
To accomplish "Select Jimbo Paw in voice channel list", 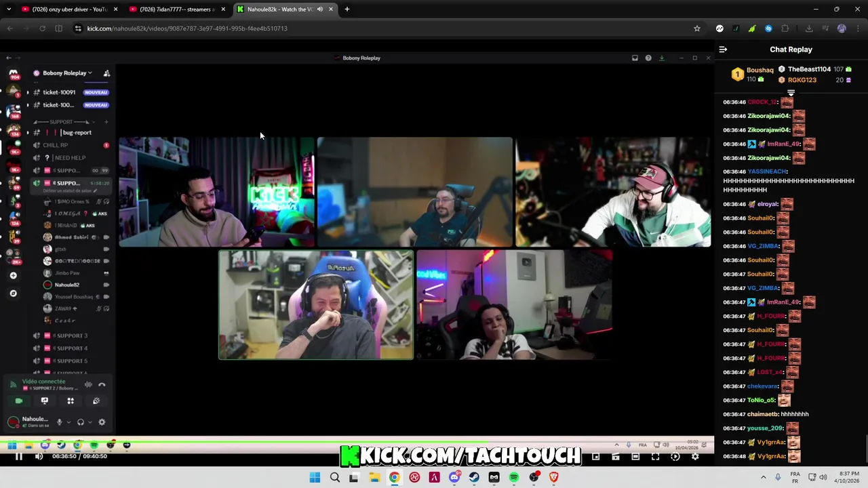I will point(68,273).
